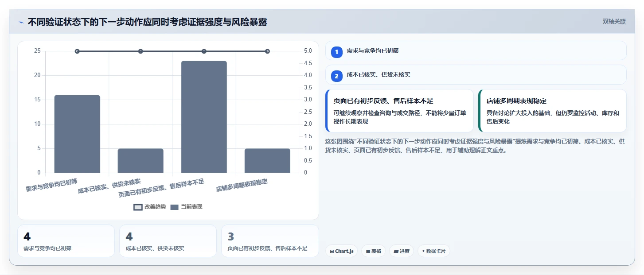Image resolution: width=644 pixels, height=275 pixels.
Task: Click the 进度 tag
Action: tap(402, 251)
